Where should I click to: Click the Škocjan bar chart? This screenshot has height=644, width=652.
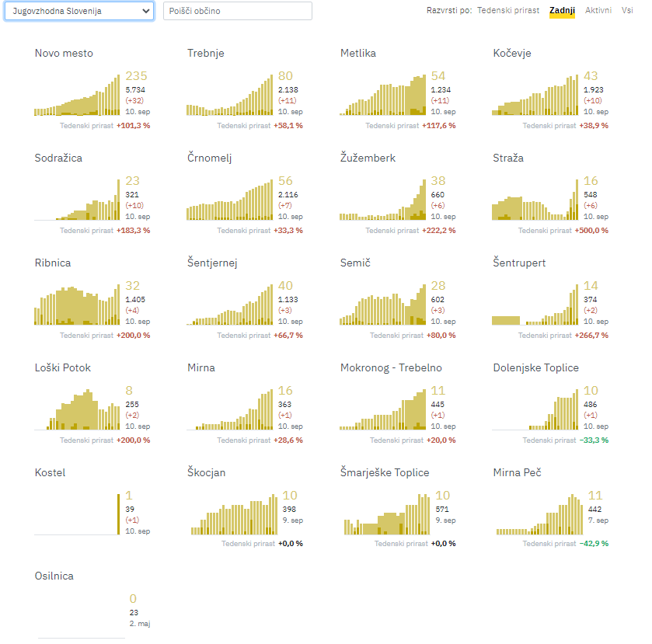tap(234, 514)
